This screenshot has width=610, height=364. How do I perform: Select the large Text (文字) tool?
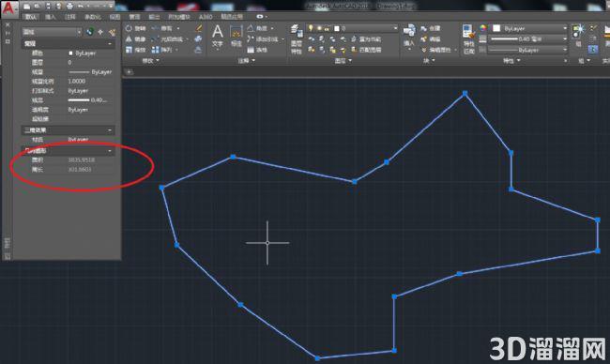pos(218,36)
